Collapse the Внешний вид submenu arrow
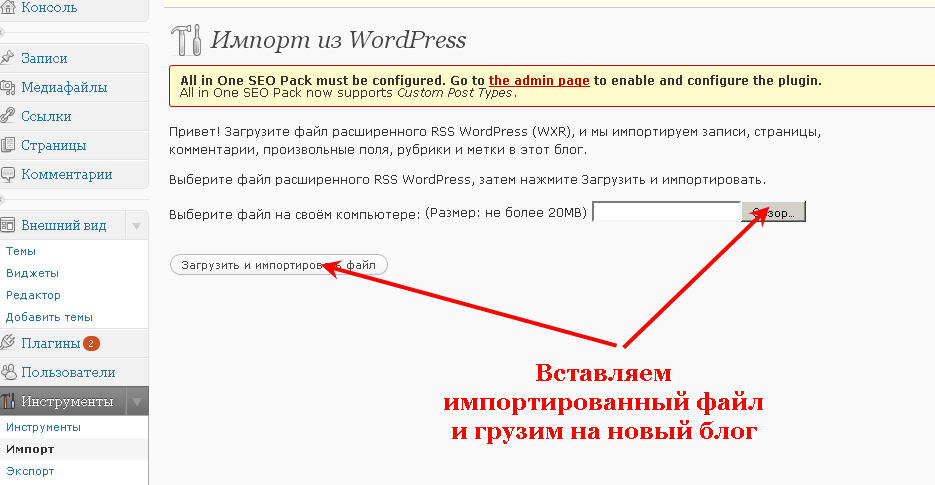Image resolution: width=935 pixels, height=485 pixels. coord(137,225)
